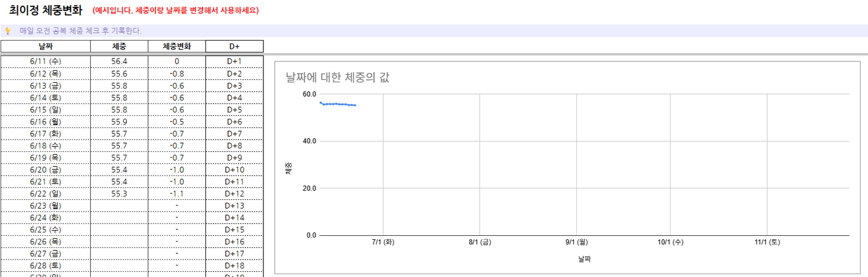Click the 6/27 (금) date cell
868x277 pixels.
45,253
